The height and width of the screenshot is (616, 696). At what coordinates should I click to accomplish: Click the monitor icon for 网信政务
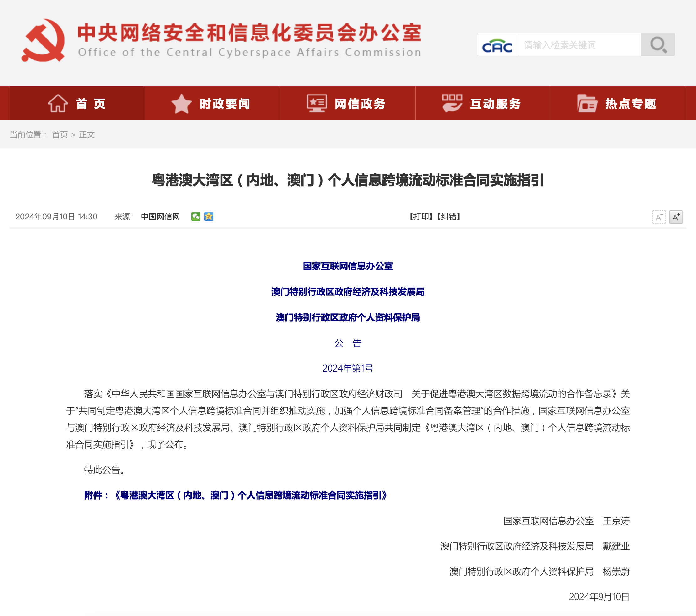pyautogui.click(x=317, y=104)
